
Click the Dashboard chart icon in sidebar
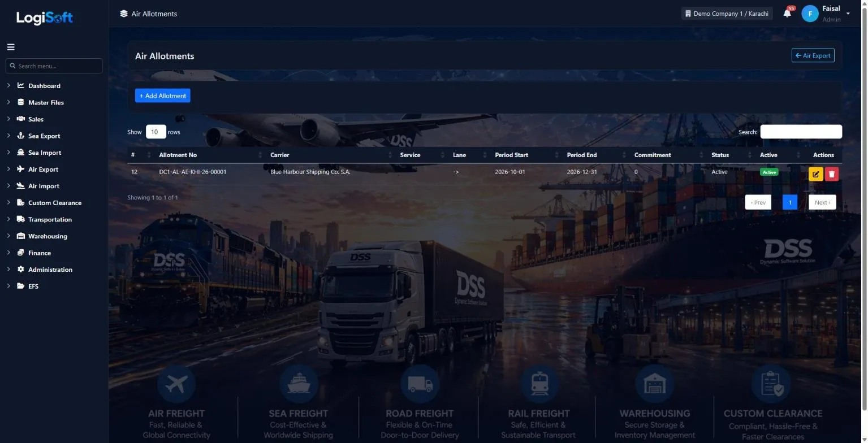point(21,86)
